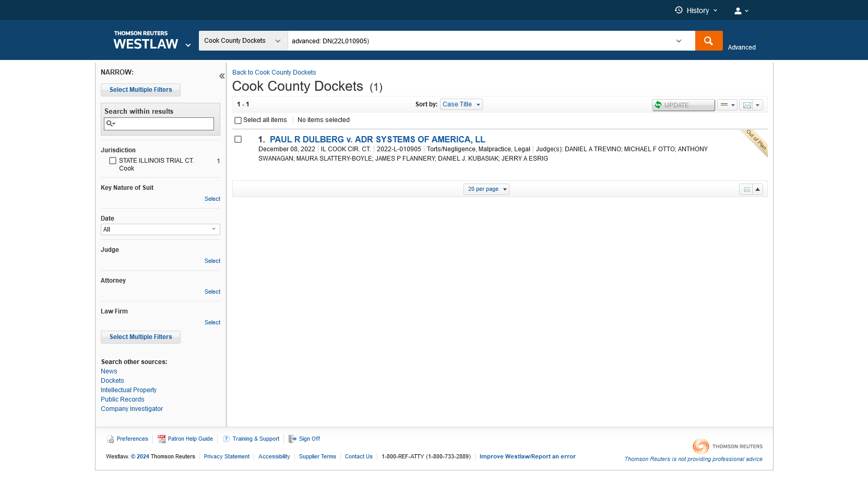Viewport: 868px width, 485px height.
Task: Expand the Westlaw logo dropdown chevron
Action: pos(188,45)
